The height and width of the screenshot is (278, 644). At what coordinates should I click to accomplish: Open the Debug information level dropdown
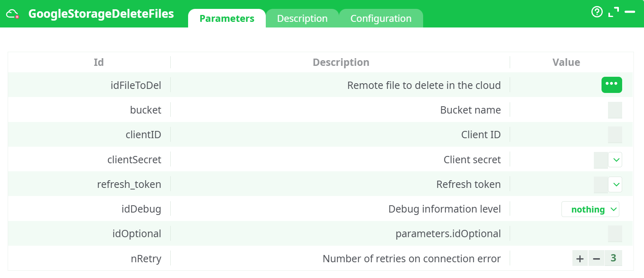[590, 209]
